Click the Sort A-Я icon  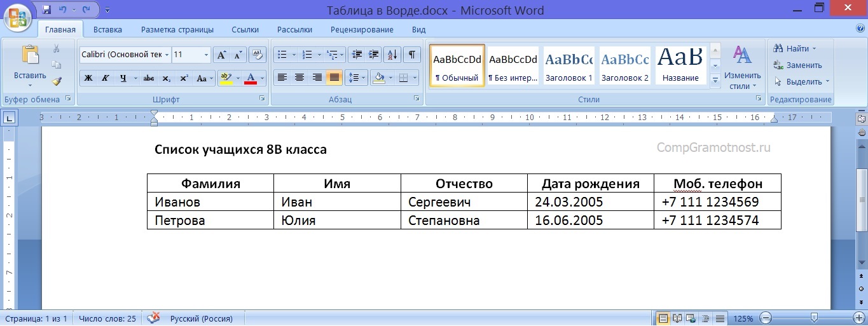(x=393, y=55)
